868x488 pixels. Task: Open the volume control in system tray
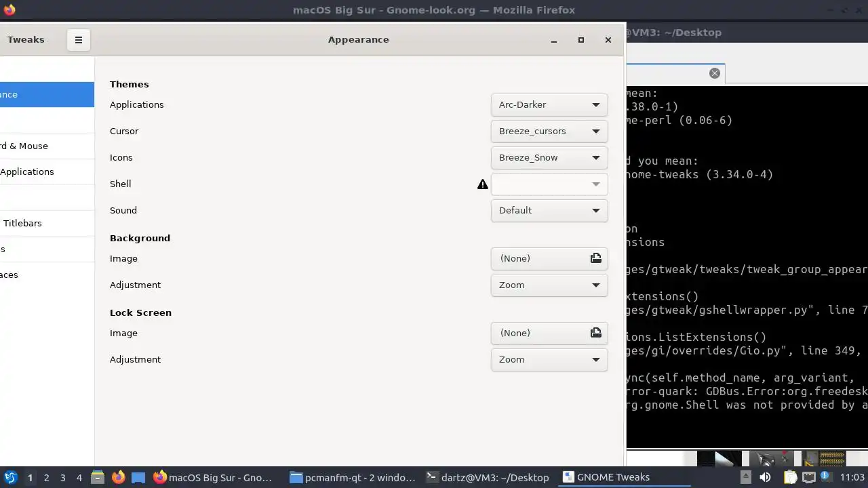pyautogui.click(x=765, y=477)
